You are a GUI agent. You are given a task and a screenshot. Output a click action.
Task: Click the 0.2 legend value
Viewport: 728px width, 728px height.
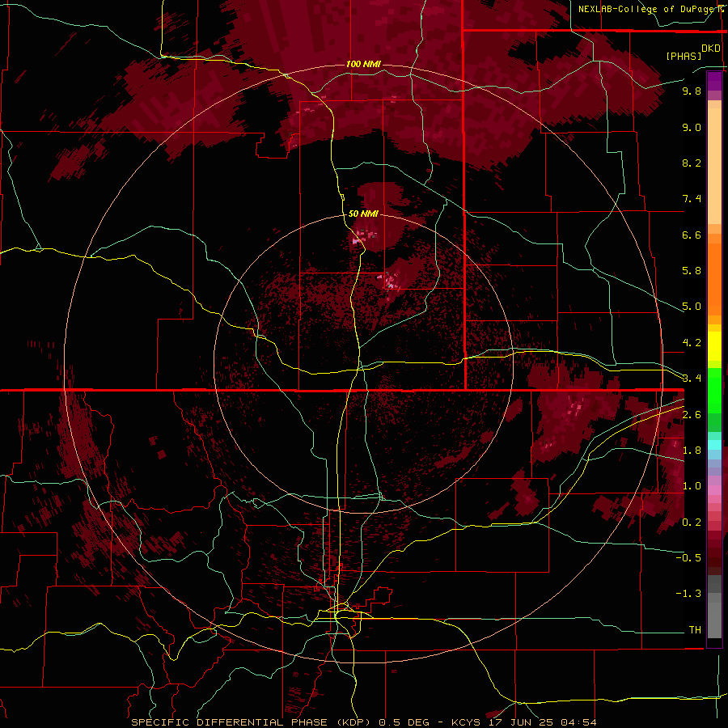[x=692, y=523]
